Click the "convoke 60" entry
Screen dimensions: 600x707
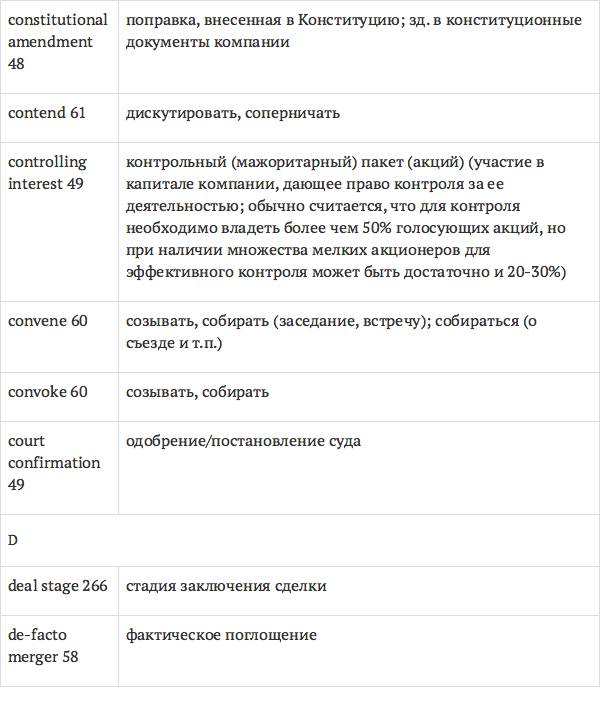pyautogui.click(x=47, y=391)
